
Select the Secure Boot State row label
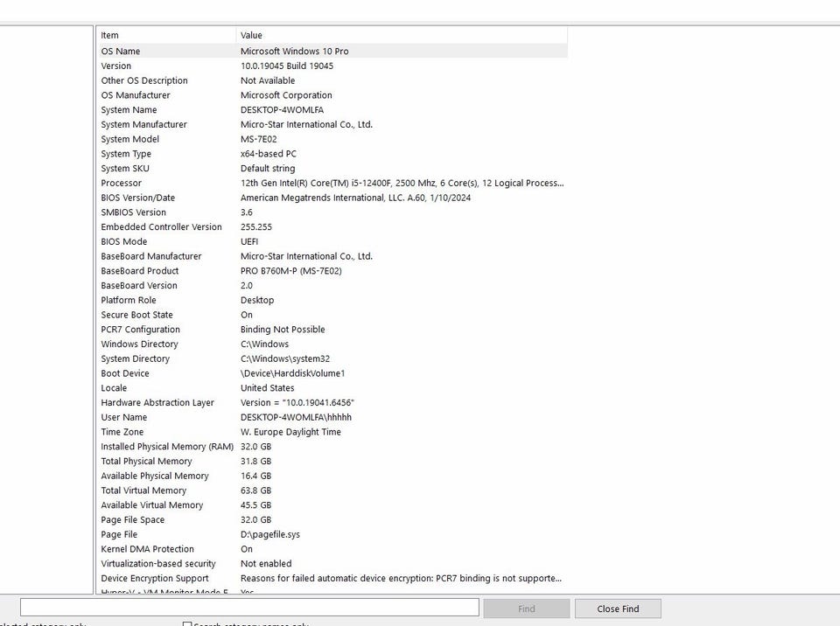click(136, 315)
